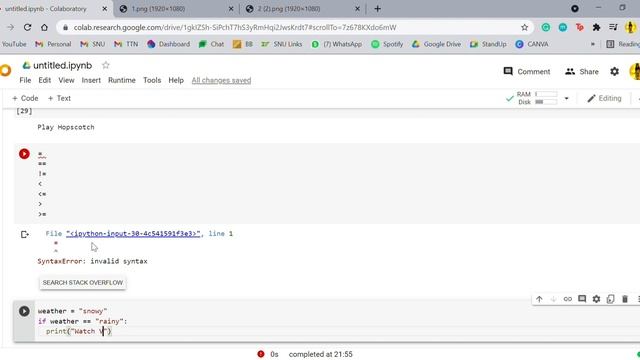
Task: Star the untitled.ipynb notebook
Action: (x=106, y=65)
